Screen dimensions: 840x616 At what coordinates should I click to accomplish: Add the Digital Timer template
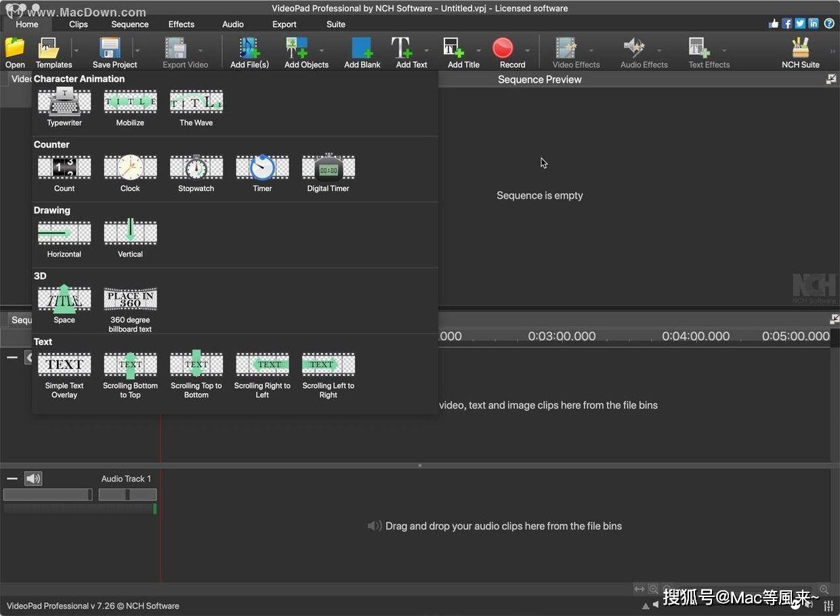(x=329, y=173)
